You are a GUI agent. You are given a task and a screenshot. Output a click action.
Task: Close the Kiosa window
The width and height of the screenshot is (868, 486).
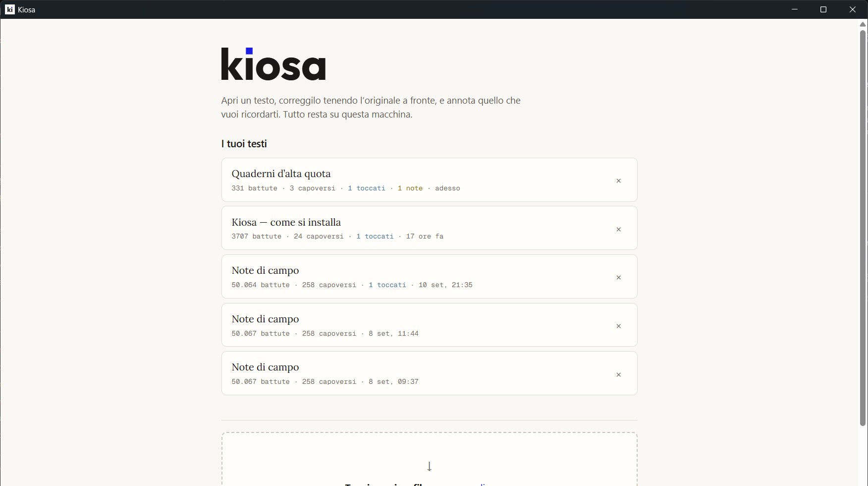(853, 9)
